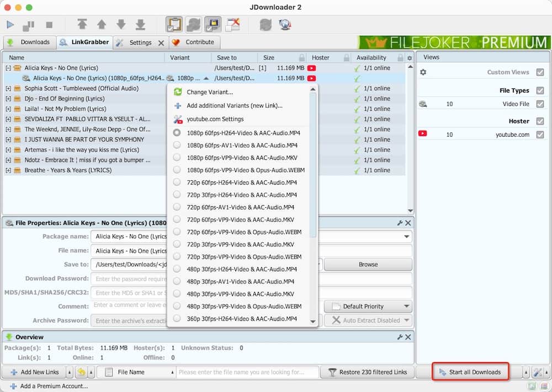The image size is (552, 392).
Task: Move selected item down one position
Action: click(x=121, y=24)
